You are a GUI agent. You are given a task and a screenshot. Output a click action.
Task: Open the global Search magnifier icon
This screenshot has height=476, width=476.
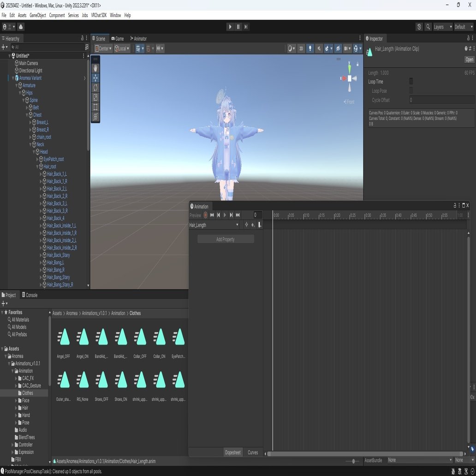[x=428, y=27]
